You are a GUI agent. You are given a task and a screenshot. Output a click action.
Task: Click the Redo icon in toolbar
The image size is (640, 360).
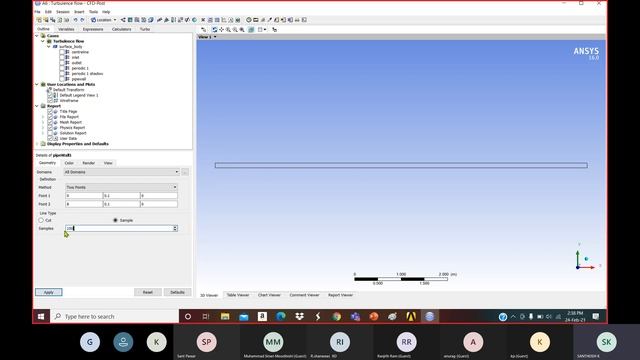(82, 20)
